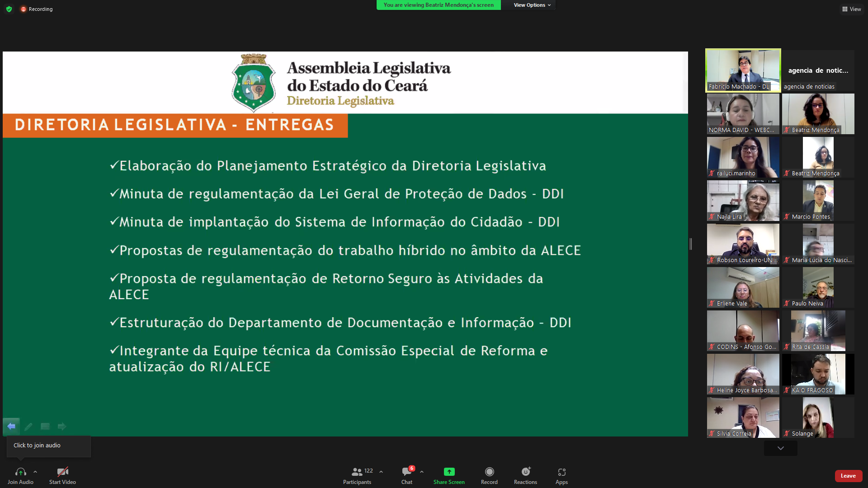
Task: Select Fabricio Machado's video thumbnail
Action: click(x=743, y=70)
